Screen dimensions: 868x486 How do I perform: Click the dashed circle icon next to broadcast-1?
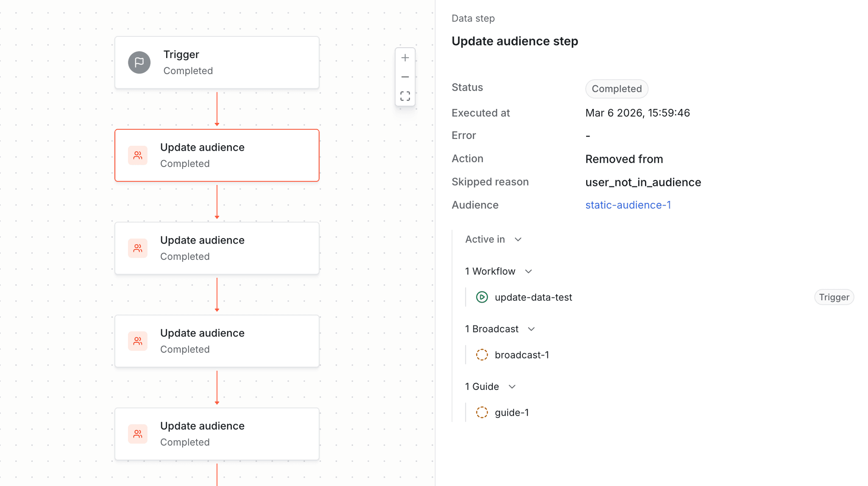(482, 355)
